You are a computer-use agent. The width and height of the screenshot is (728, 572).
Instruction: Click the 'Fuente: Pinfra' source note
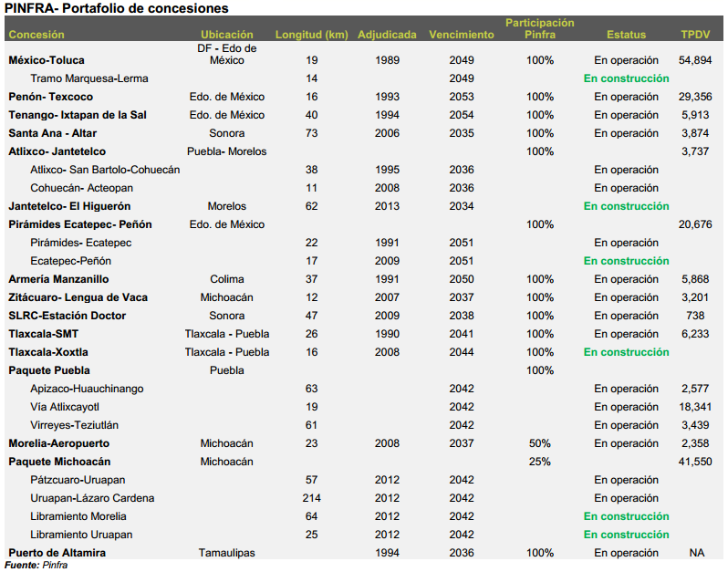pos(36,566)
